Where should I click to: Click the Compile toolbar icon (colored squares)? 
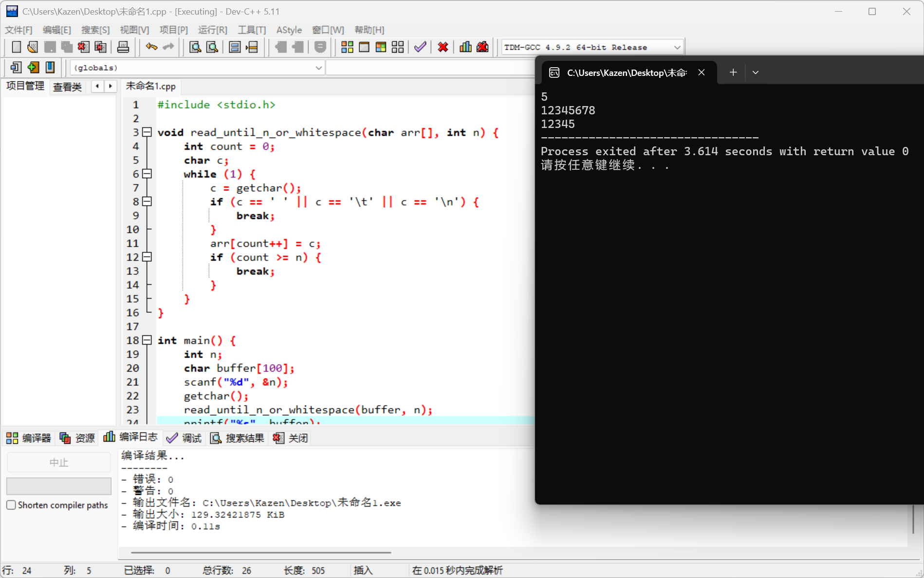(x=347, y=47)
